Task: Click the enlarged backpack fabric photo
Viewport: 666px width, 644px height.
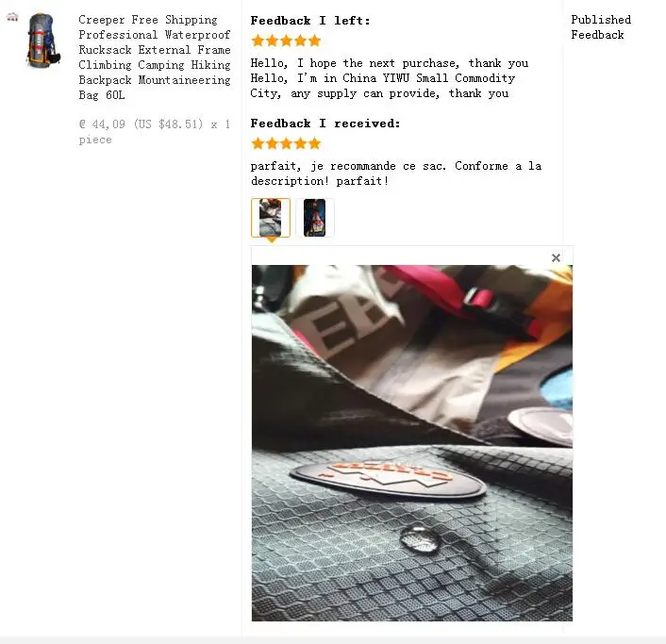Action: (x=411, y=443)
